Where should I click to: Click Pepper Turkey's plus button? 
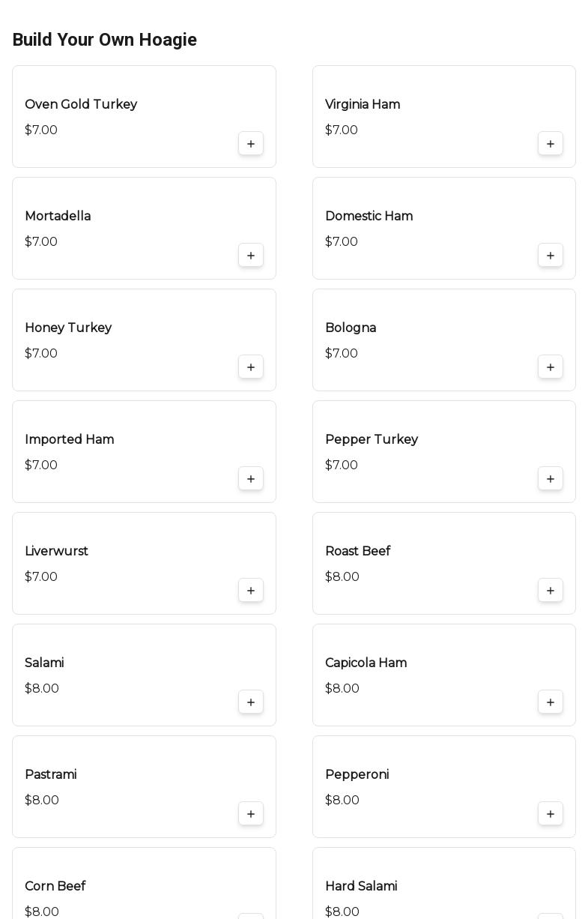551,479
